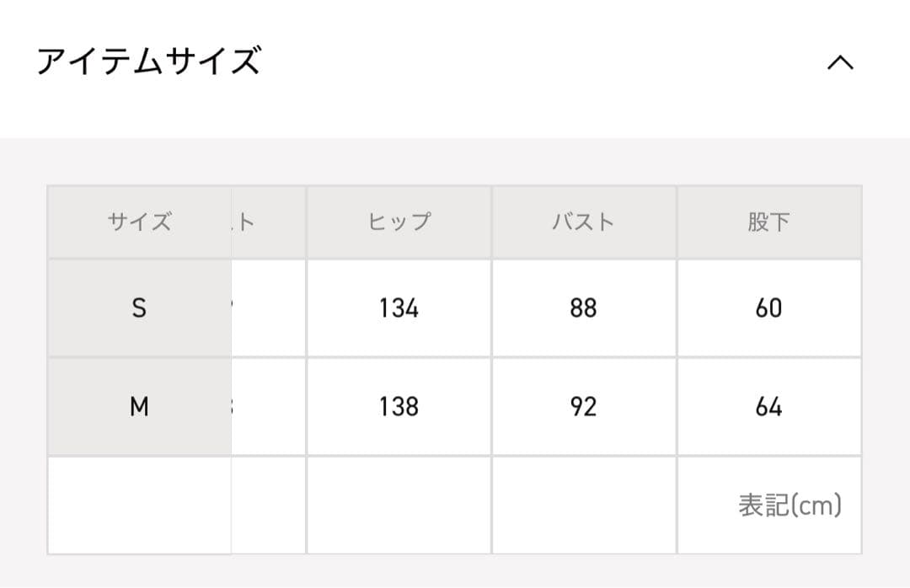This screenshot has width=910, height=588.
Task: Select the M size row label
Action: pos(139,407)
